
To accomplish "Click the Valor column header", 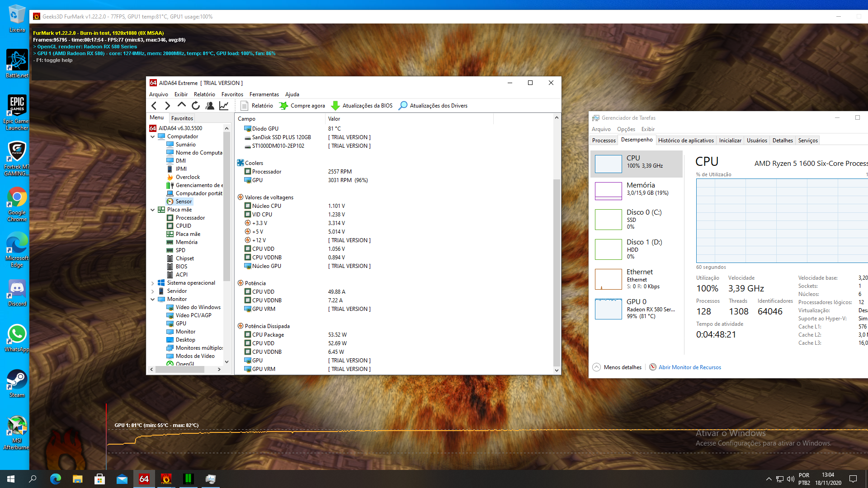I will [409, 119].
